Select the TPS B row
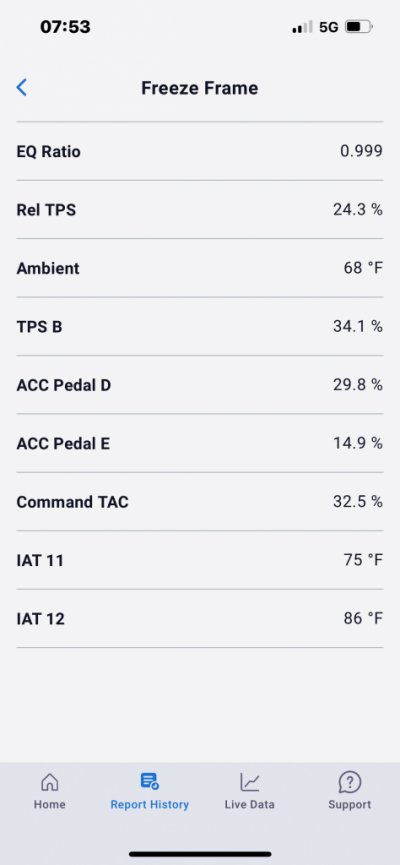This screenshot has height=865, width=400. click(200, 327)
